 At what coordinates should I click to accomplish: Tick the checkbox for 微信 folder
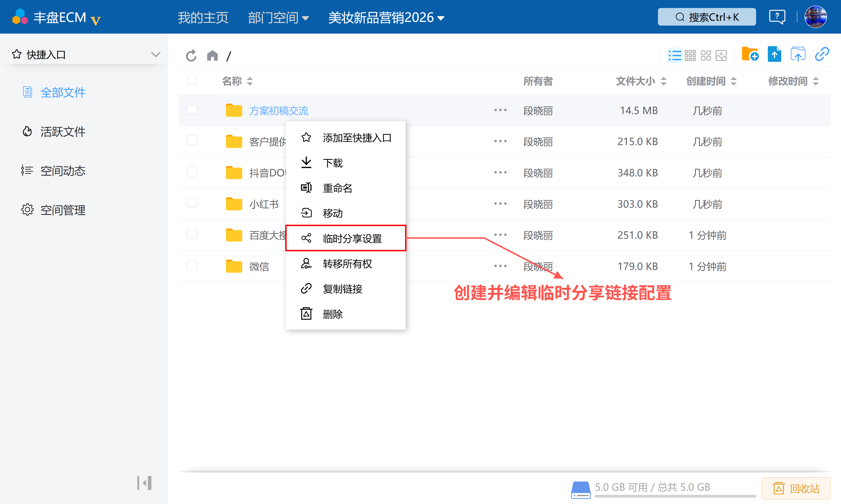[x=192, y=265]
